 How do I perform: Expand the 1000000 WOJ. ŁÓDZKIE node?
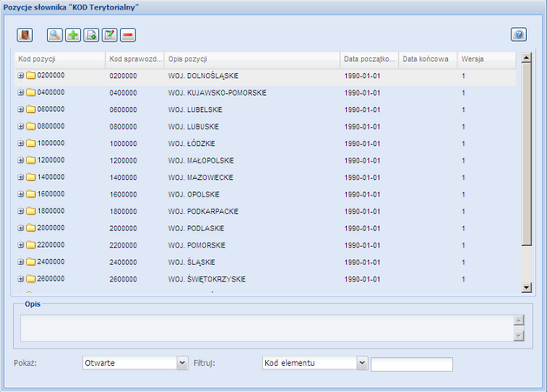[x=20, y=143]
